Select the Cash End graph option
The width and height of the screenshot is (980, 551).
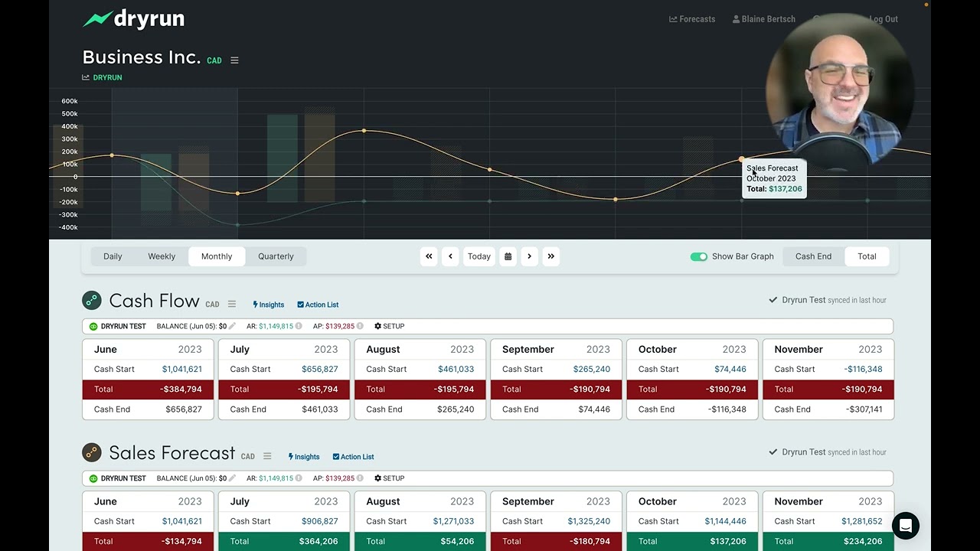813,256
